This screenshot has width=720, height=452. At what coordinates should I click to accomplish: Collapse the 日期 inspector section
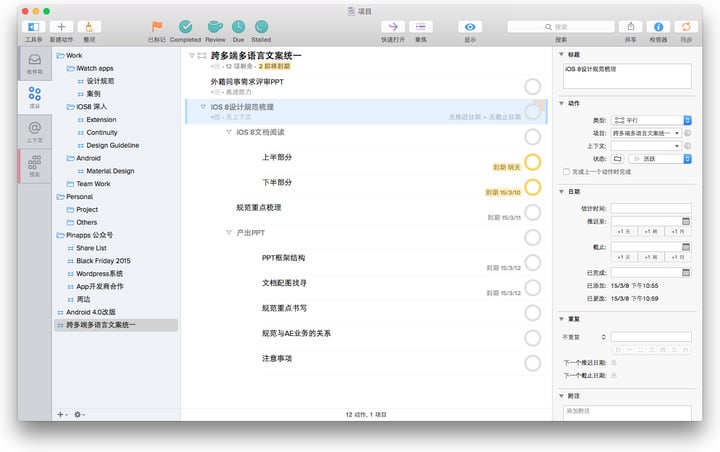pos(561,191)
